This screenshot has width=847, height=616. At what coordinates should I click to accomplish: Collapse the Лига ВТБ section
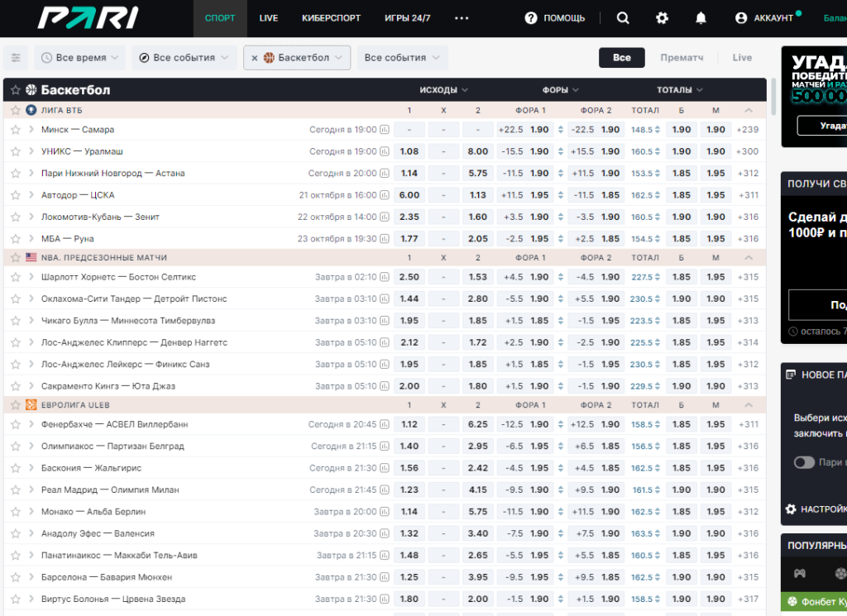point(748,110)
